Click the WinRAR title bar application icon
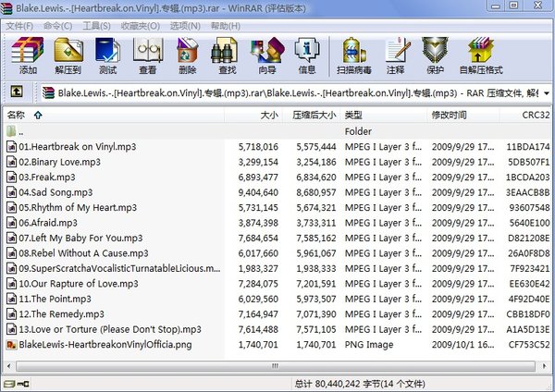Viewport: 555px width, 392px height. (x=6, y=8)
